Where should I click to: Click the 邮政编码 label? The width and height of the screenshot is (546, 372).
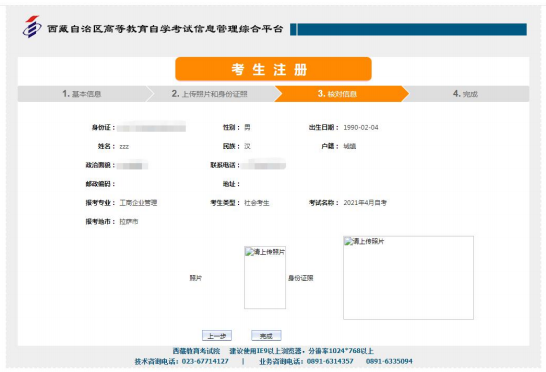click(100, 184)
